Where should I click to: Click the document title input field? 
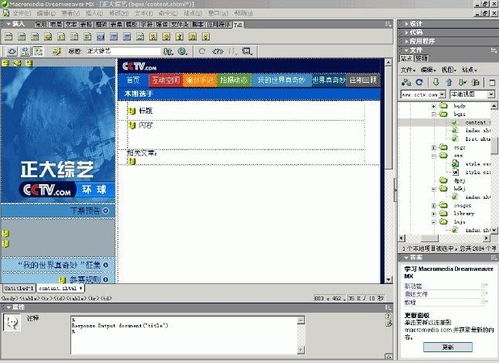coord(123,51)
